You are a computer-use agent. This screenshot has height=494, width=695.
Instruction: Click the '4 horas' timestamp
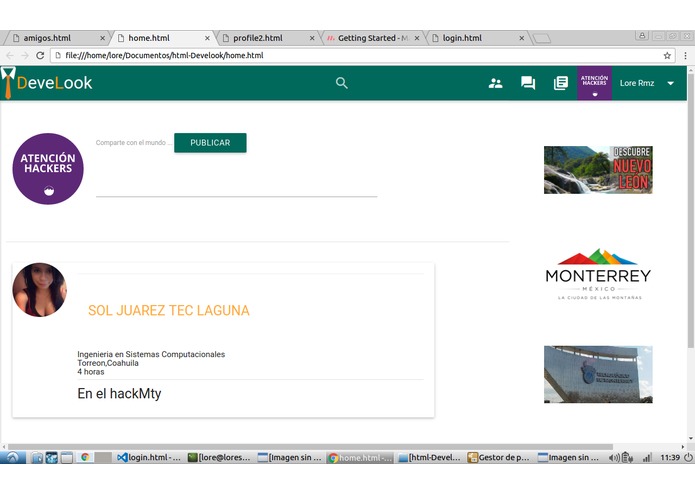pos(91,372)
